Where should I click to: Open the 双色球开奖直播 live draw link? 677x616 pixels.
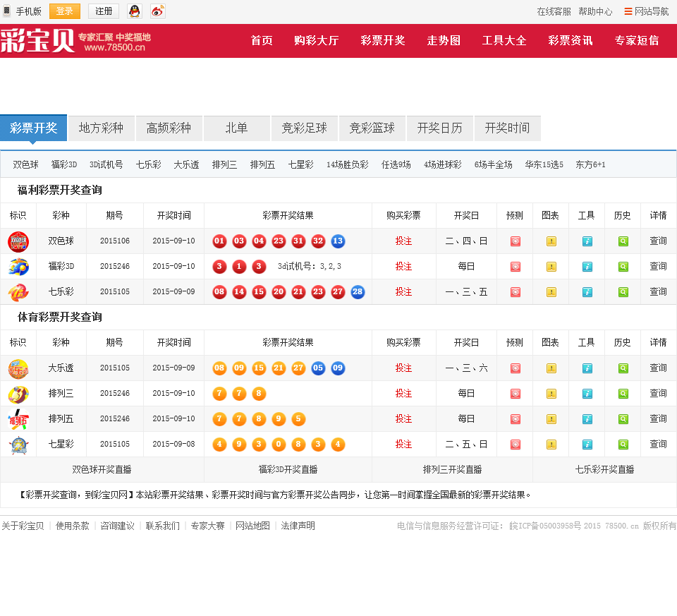[102, 470]
